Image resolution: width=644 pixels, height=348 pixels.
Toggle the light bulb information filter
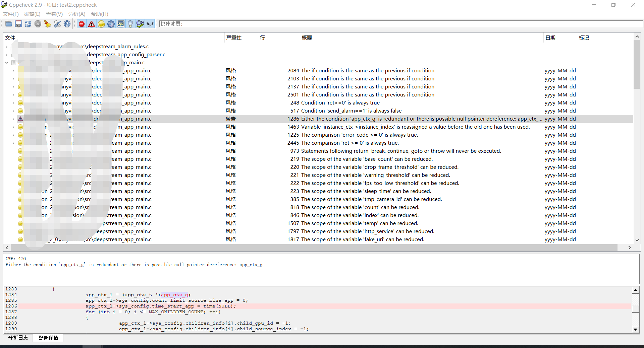pyautogui.click(x=130, y=24)
